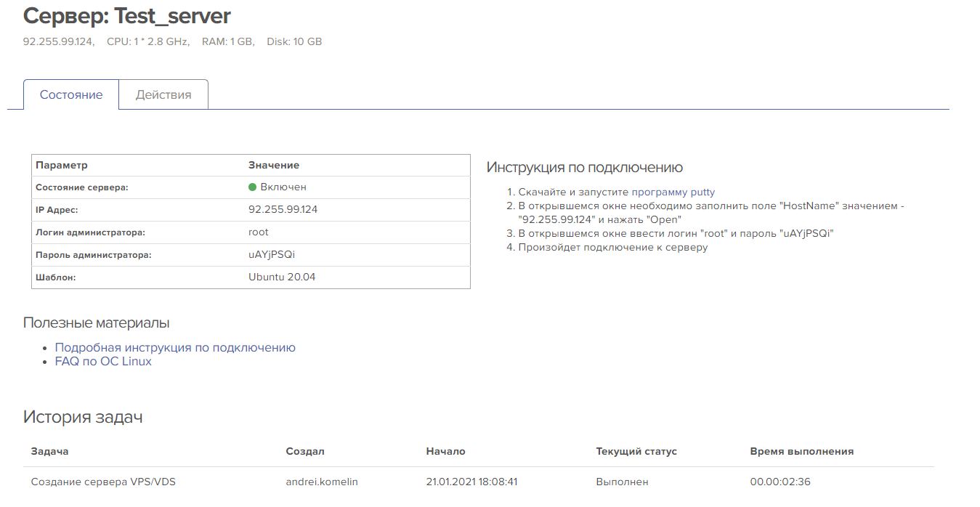Viewport: 980px width, 507px height.
Task: Click the Начало column header
Action: 445,451
